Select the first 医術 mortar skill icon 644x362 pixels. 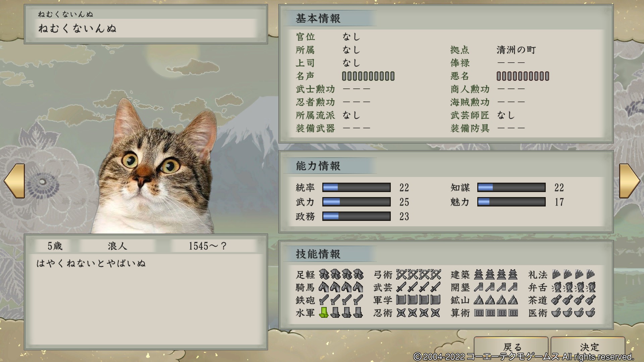(556, 313)
